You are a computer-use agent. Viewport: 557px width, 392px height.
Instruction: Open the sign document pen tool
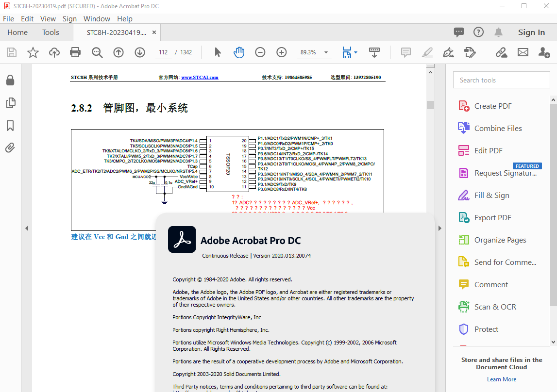click(x=448, y=52)
